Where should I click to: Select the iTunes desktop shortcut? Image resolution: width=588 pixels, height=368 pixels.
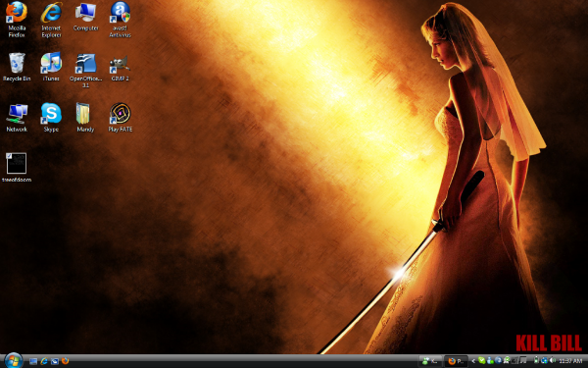click(51, 67)
